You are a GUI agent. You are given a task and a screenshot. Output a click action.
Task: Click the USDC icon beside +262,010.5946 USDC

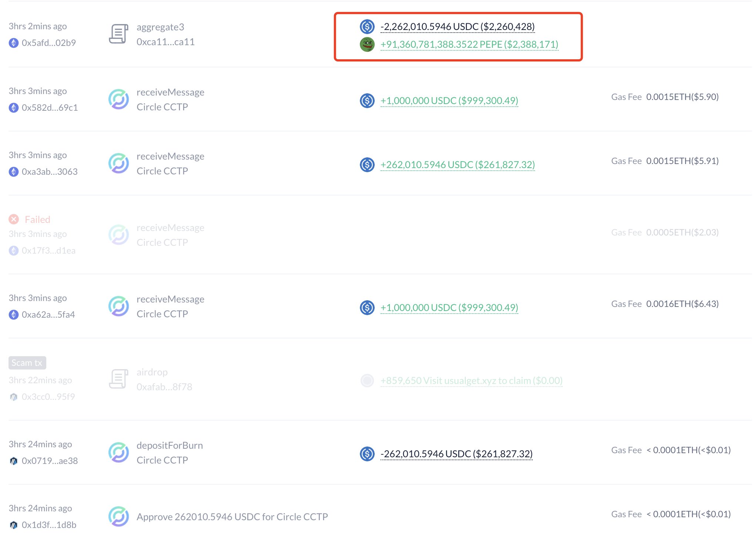click(367, 165)
